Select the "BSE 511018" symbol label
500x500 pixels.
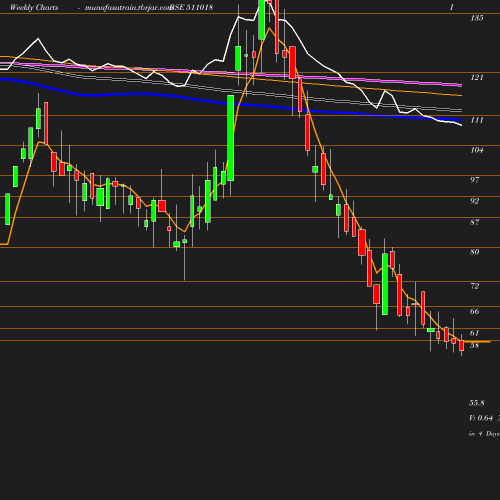(191, 7)
